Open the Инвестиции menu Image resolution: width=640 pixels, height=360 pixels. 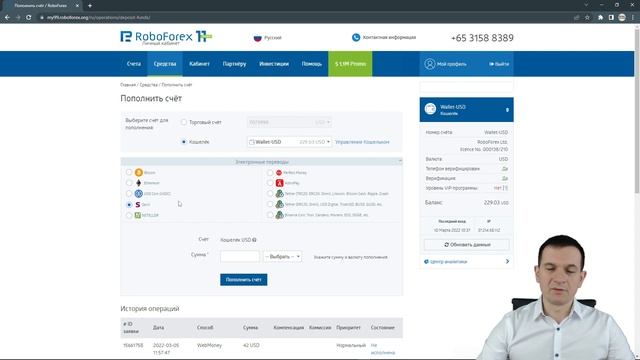pyautogui.click(x=274, y=64)
